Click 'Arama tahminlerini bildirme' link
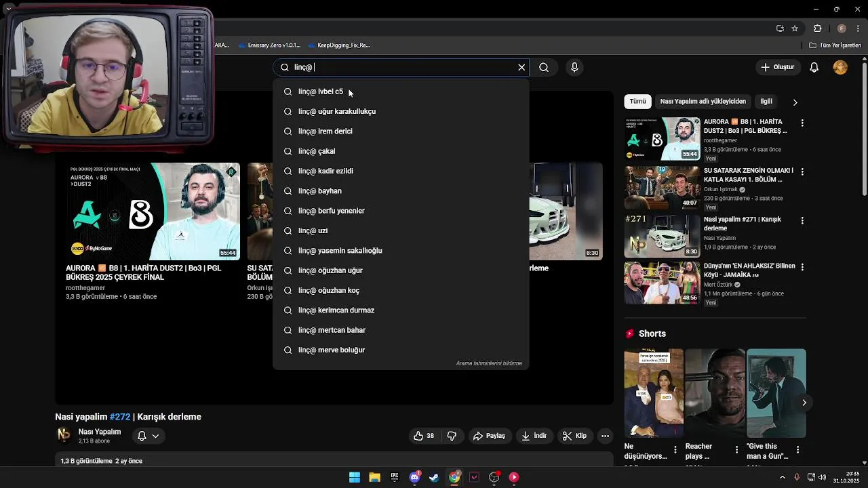The width and height of the screenshot is (868, 488). click(489, 363)
